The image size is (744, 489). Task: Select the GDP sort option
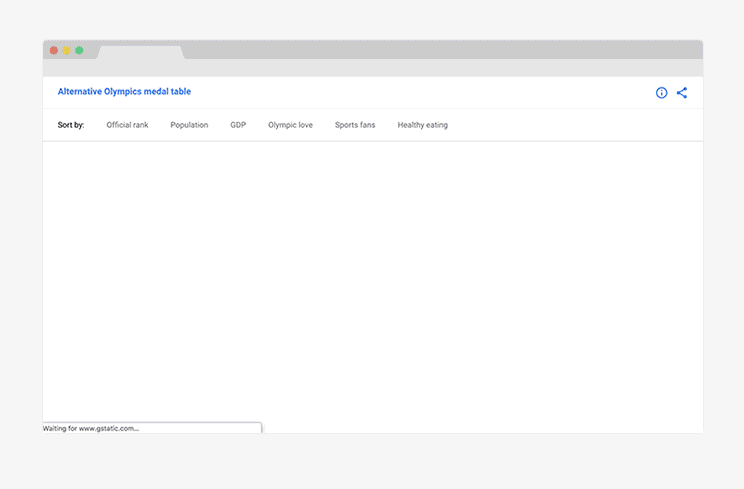pos(238,125)
